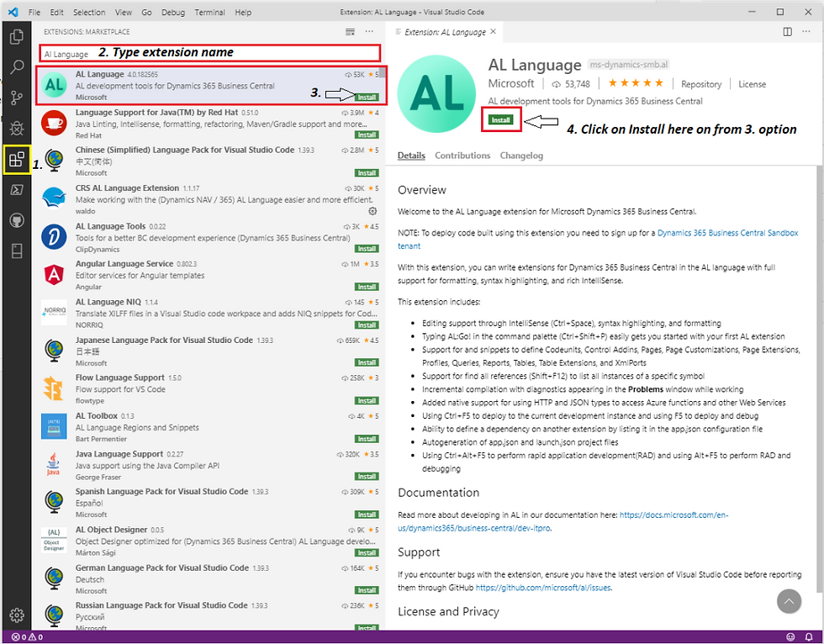
Task: Open the Repository link
Action: 701,84
